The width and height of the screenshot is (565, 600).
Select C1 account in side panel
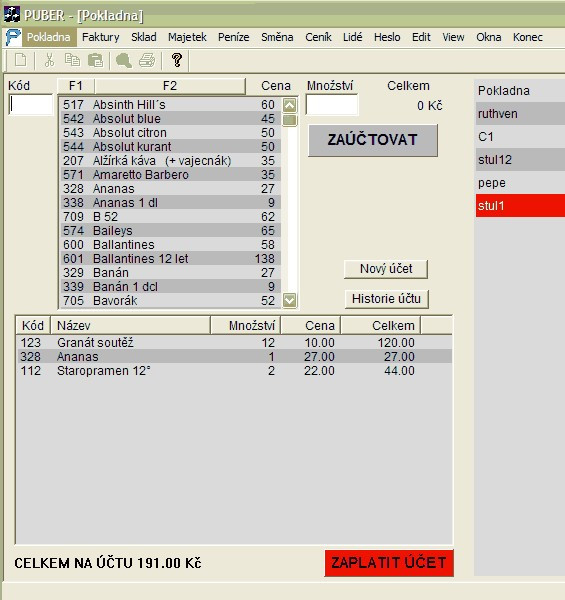click(520, 137)
